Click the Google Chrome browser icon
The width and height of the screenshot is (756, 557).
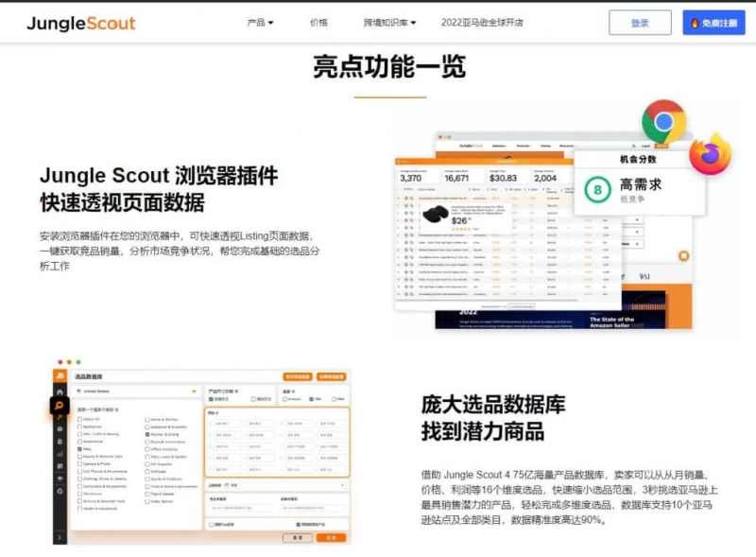coord(663,122)
